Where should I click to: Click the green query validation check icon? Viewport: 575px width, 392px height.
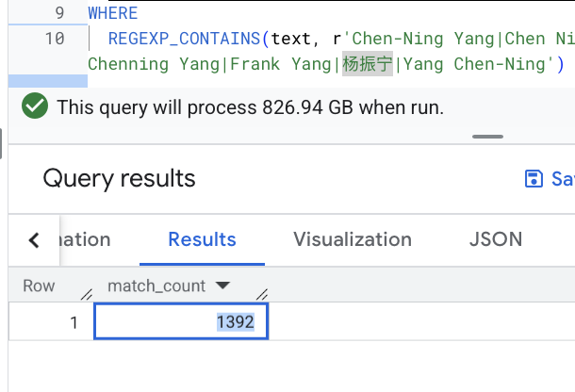pos(36,107)
